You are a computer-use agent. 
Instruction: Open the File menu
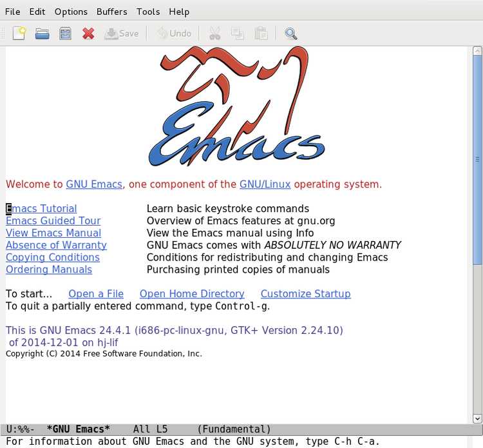tap(13, 12)
